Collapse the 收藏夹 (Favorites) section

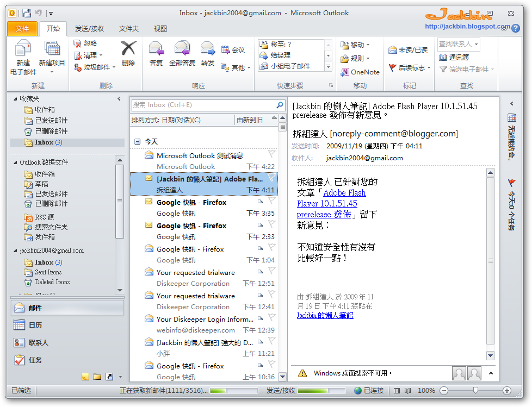(15, 99)
